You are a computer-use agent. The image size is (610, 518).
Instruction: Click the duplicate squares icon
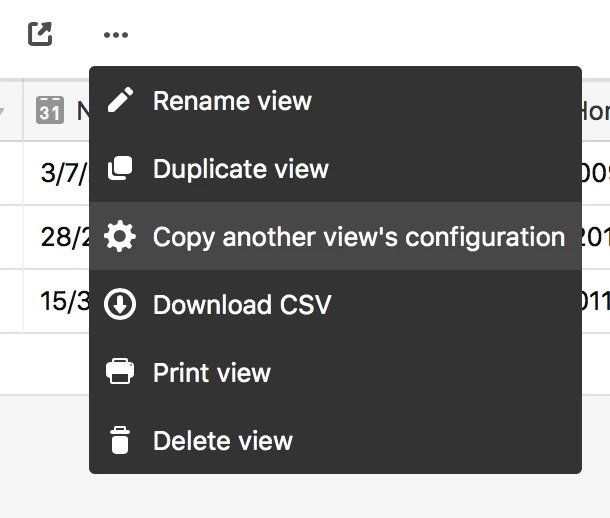pyautogui.click(x=120, y=168)
